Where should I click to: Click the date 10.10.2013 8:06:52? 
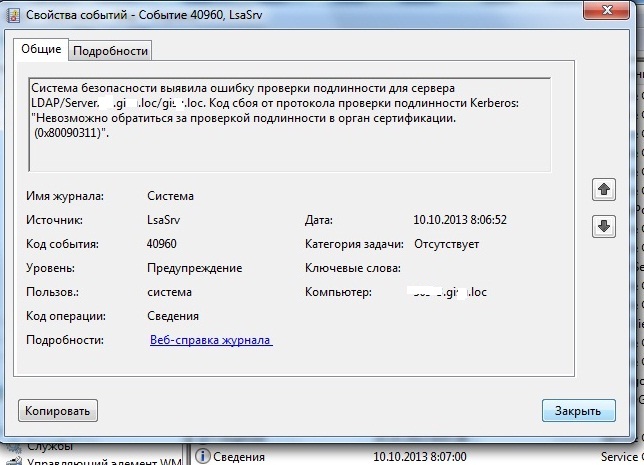tap(460, 220)
